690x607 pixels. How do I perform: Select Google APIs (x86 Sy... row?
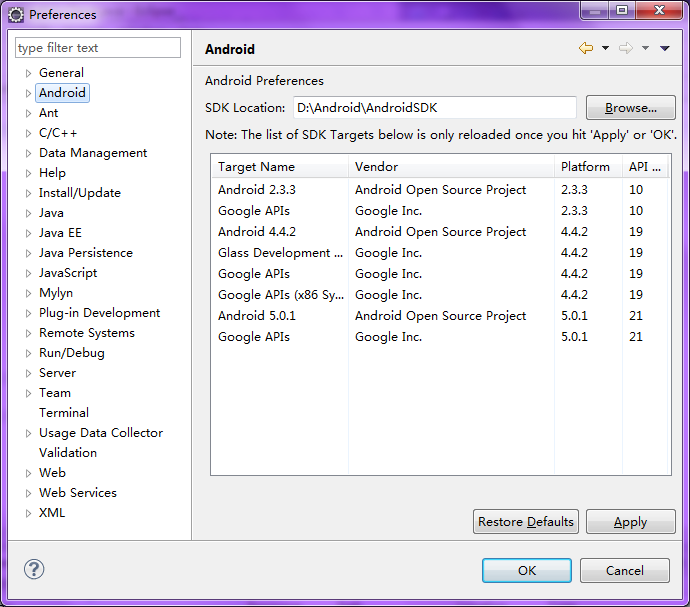tap(441, 295)
